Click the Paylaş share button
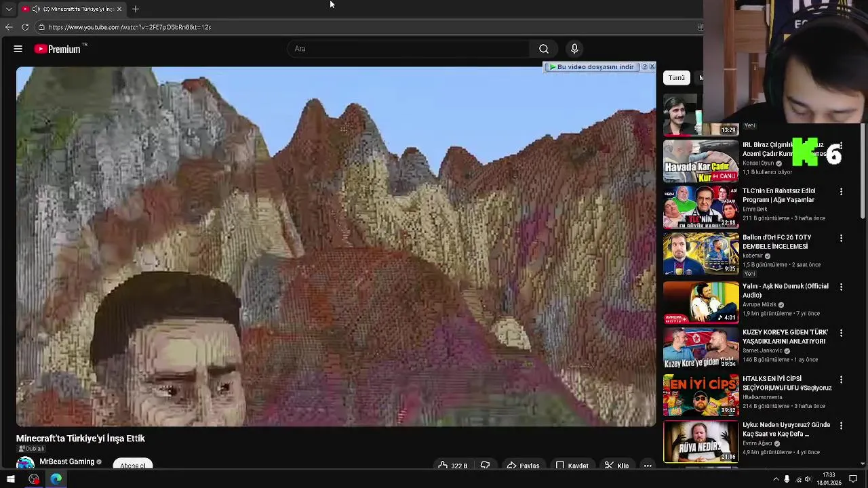868x488 pixels. tap(524, 466)
